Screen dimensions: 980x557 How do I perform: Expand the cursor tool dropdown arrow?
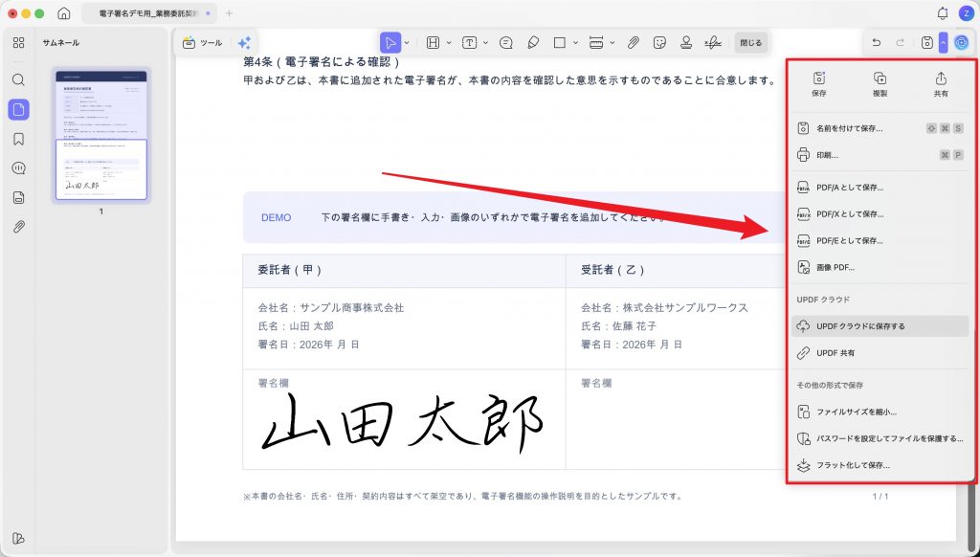coord(407,42)
